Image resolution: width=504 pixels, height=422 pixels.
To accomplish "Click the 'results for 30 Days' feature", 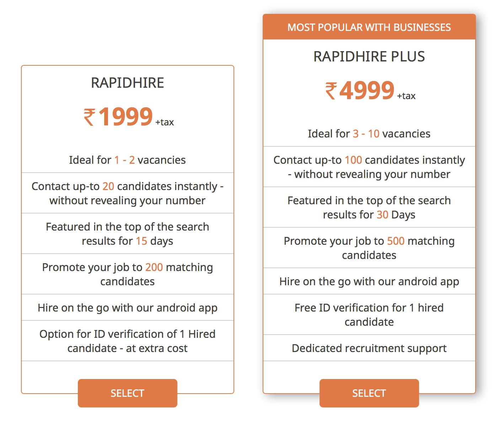I will pos(369,207).
